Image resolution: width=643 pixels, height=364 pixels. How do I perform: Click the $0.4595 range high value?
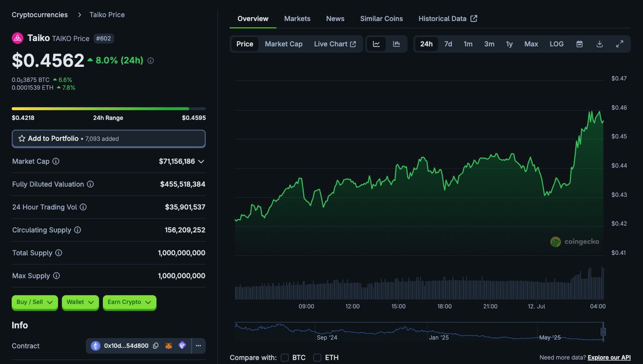tap(194, 118)
